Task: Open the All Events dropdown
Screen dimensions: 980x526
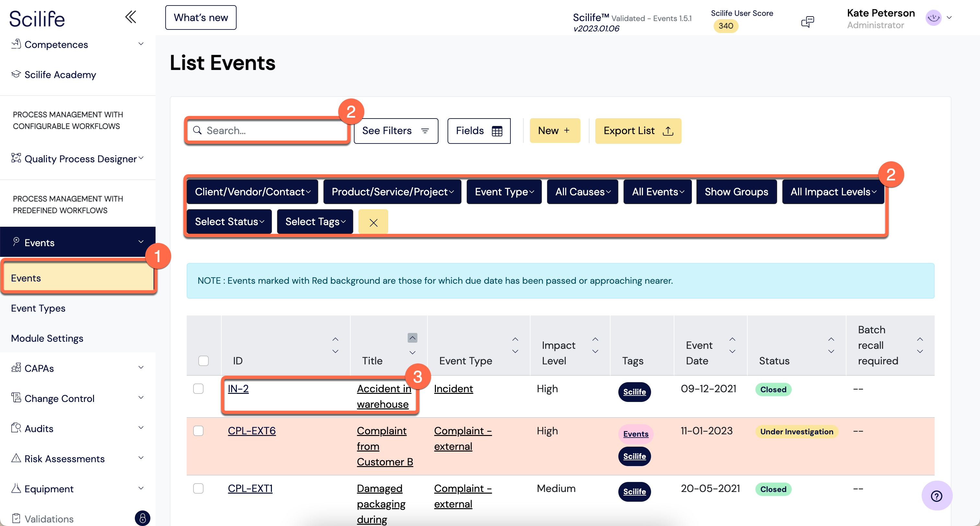Action: coord(658,192)
